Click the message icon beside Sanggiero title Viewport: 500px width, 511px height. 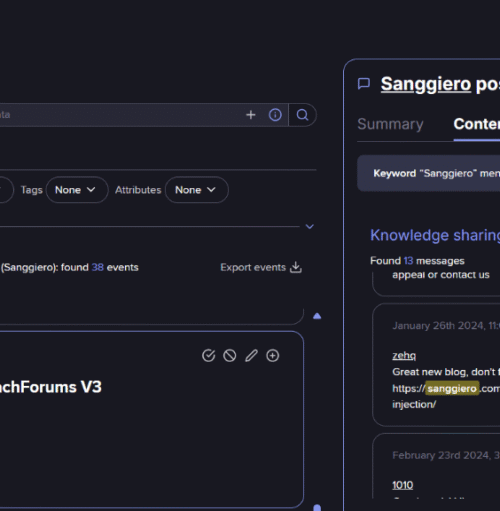pyautogui.click(x=364, y=84)
